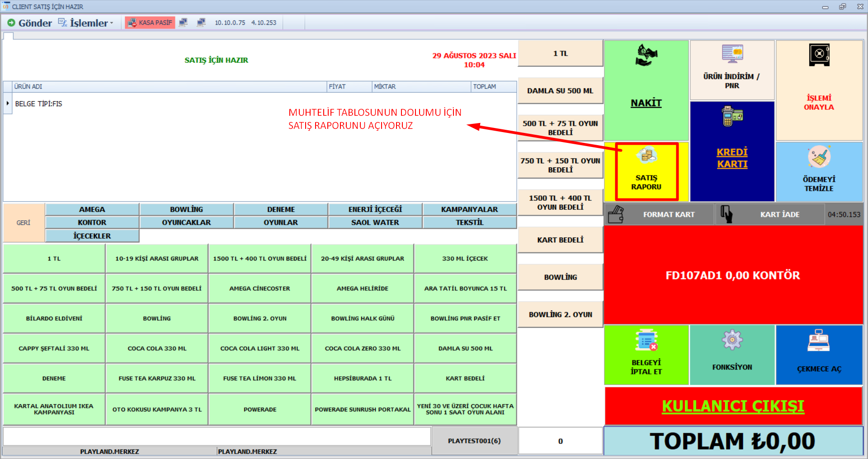This screenshot has height=459, width=868.
Task: Click the Format Kart wallet icon
Action: point(616,214)
